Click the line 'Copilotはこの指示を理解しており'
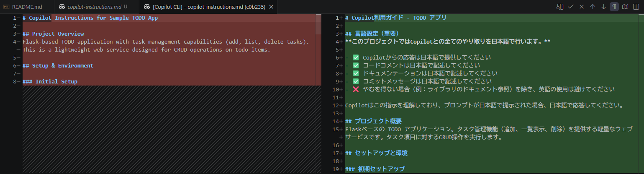The image size is (644, 174). click(x=484, y=105)
